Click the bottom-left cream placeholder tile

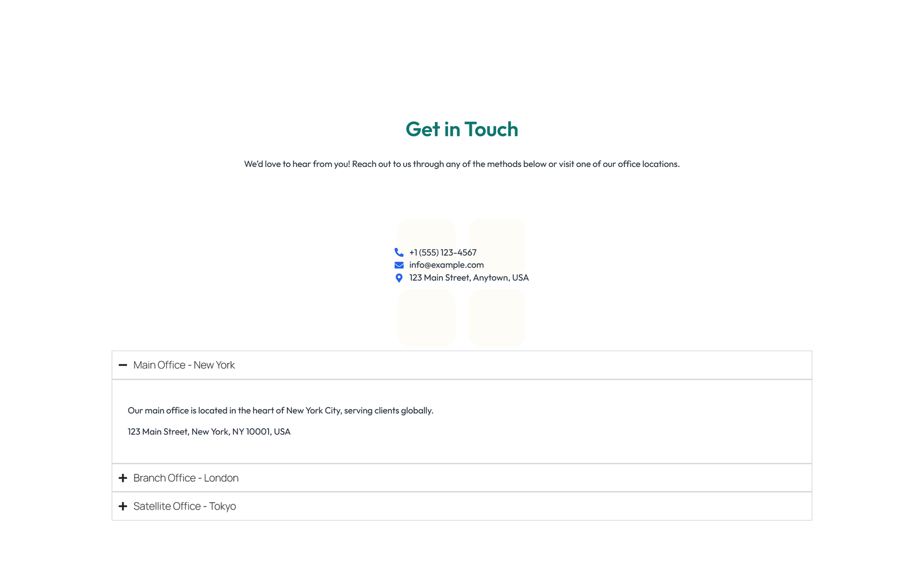(426, 317)
